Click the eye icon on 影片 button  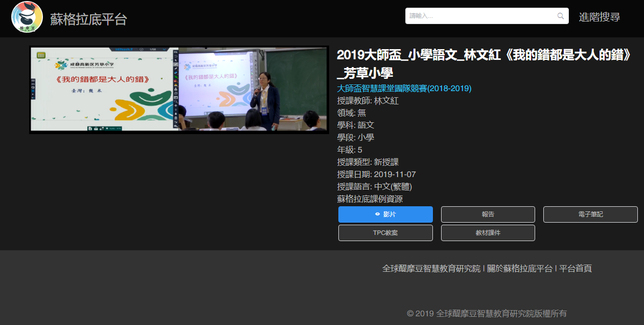[x=377, y=214]
